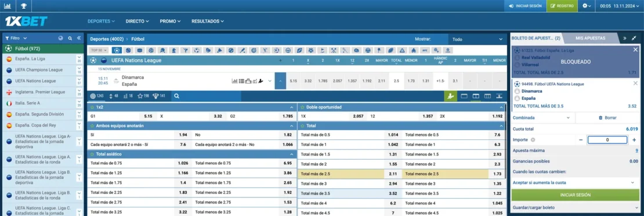Image resolution: width=644 pixels, height=216 pixels.
Task: Click the 1XBET logo
Action: 26,21
